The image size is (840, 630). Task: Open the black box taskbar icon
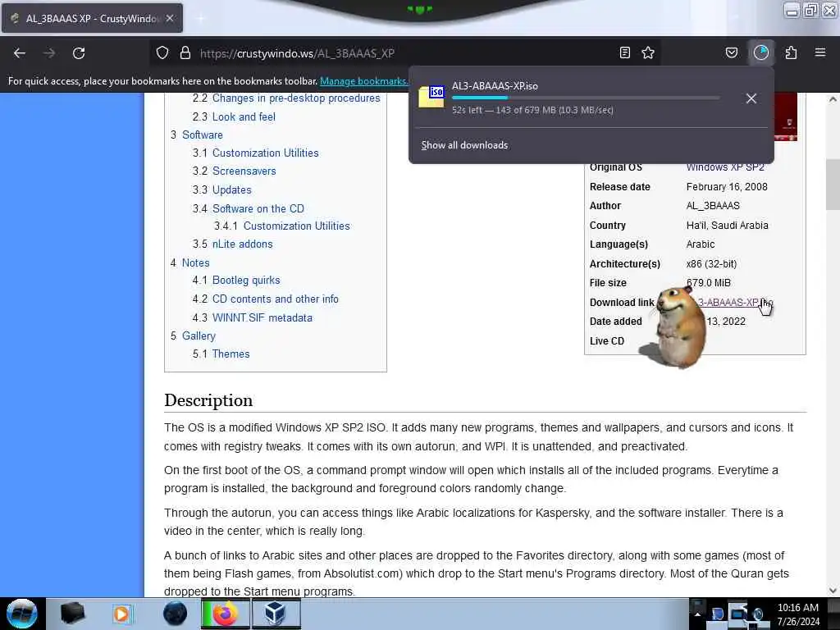click(72, 614)
